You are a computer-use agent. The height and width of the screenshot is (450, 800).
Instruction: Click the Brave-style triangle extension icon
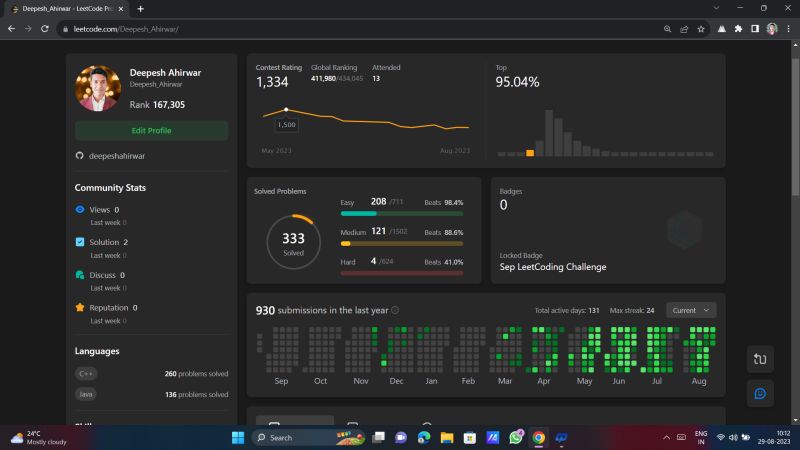721,29
